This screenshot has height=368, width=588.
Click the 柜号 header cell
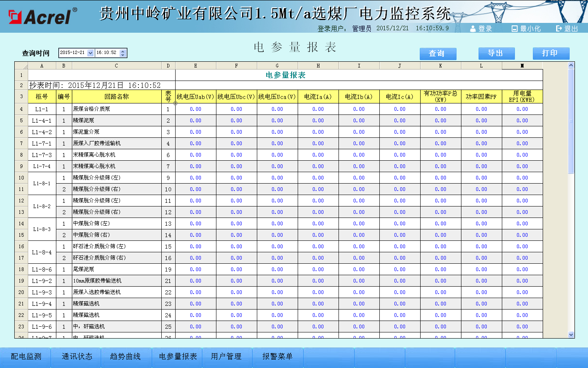pyautogui.click(x=42, y=97)
